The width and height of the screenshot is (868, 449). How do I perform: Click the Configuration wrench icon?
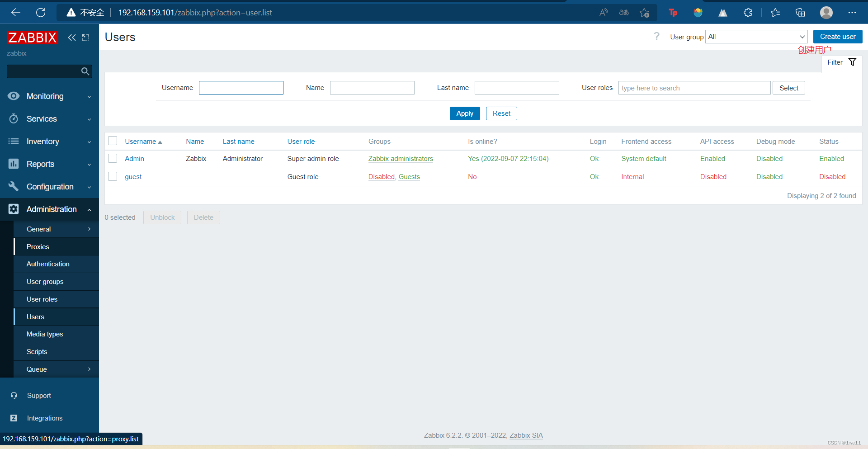(x=14, y=186)
